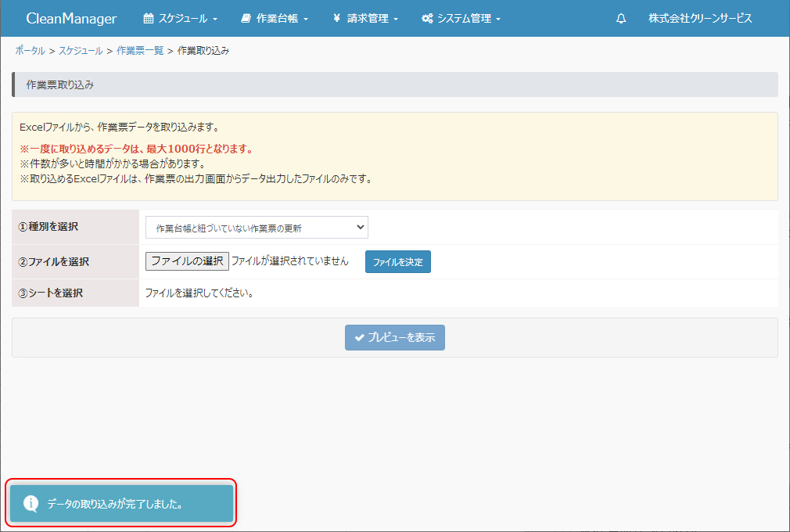Expand the システム管理 menu caret

click(x=498, y=19)
